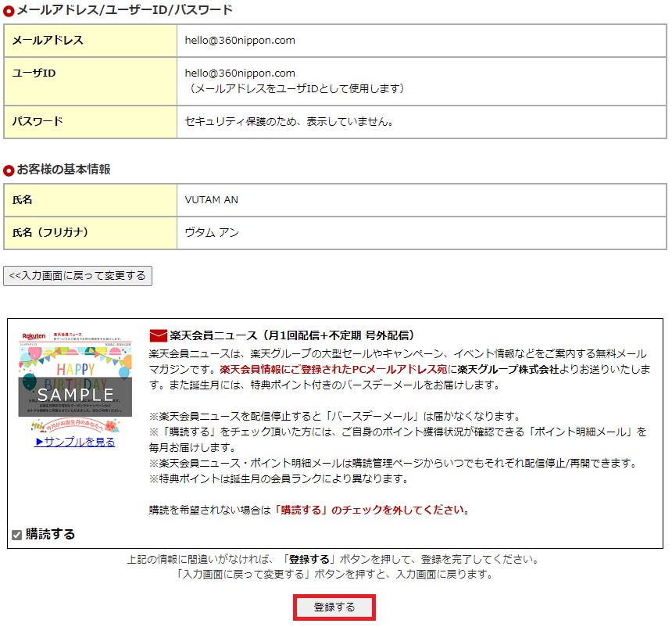This screenshot has width=672, height=627.
Task: Click the furigana value ヴタム アン
Action: pos(212,232)
